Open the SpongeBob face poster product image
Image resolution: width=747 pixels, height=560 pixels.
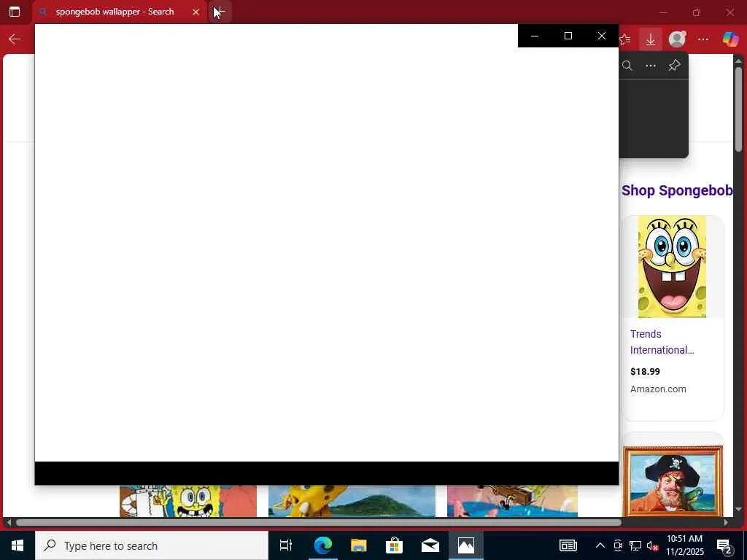coord(672,266)
